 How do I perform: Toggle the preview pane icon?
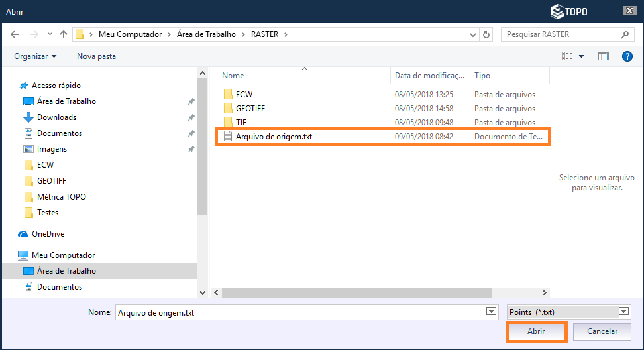(x=603, y=56)
